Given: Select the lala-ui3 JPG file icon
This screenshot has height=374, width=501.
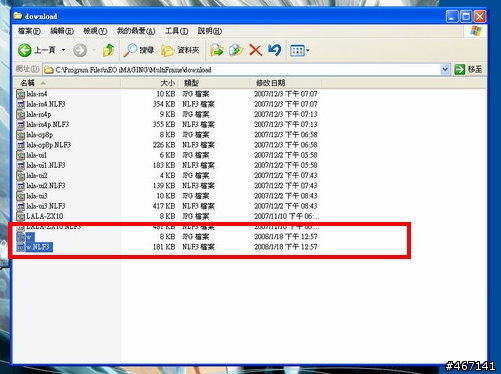Looking at the screenshot, I should tap(21, 196).
